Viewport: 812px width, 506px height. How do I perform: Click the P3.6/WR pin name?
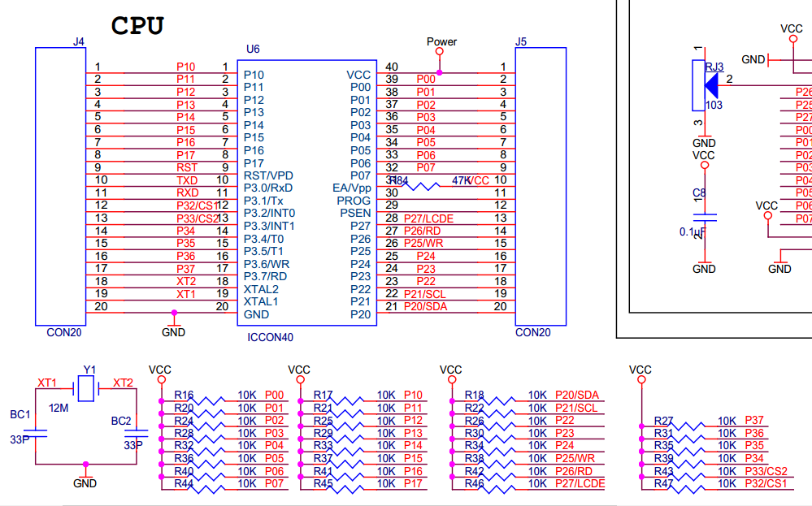pos(266,265)
